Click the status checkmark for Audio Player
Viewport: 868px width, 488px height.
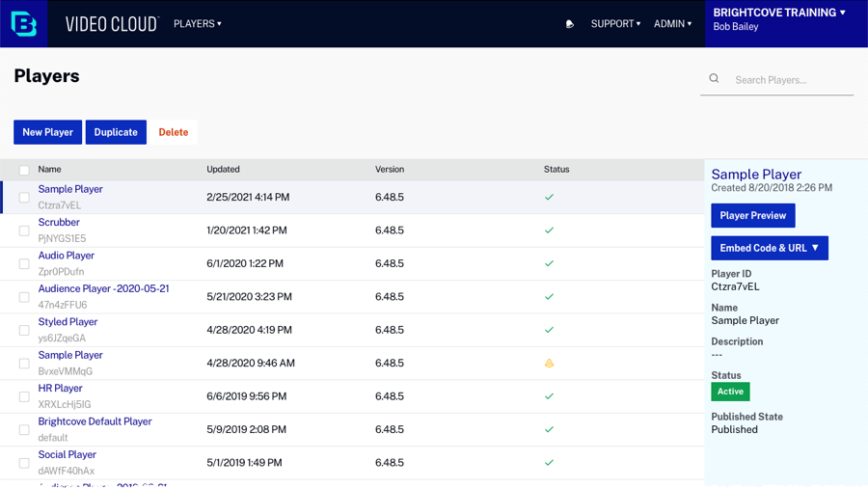coord(549,263)
